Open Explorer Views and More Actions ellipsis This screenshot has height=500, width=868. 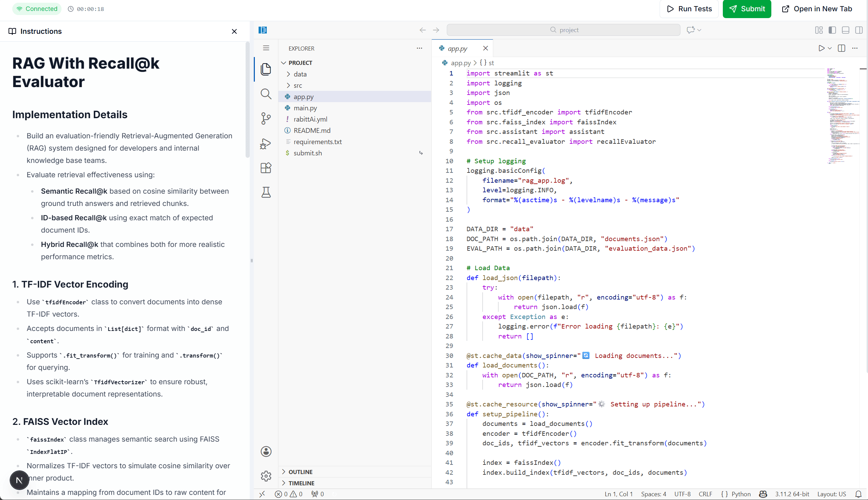click(x=419, y=48)
